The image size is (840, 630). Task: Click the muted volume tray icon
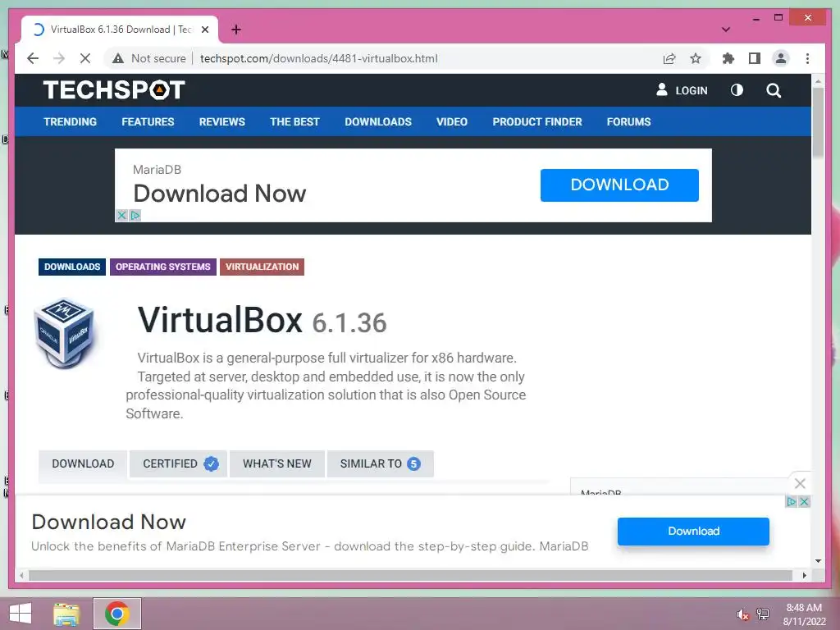pos(742,614)
